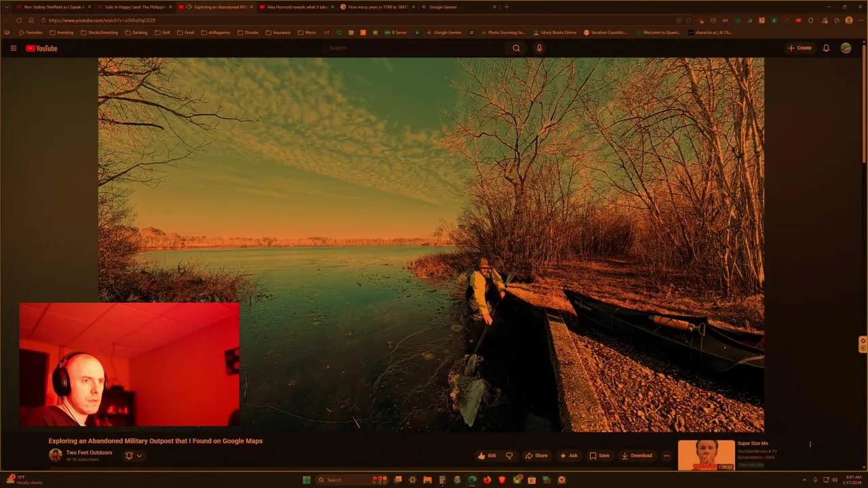Go back in the browser
The image size is (868, 488).
point(7,20)
